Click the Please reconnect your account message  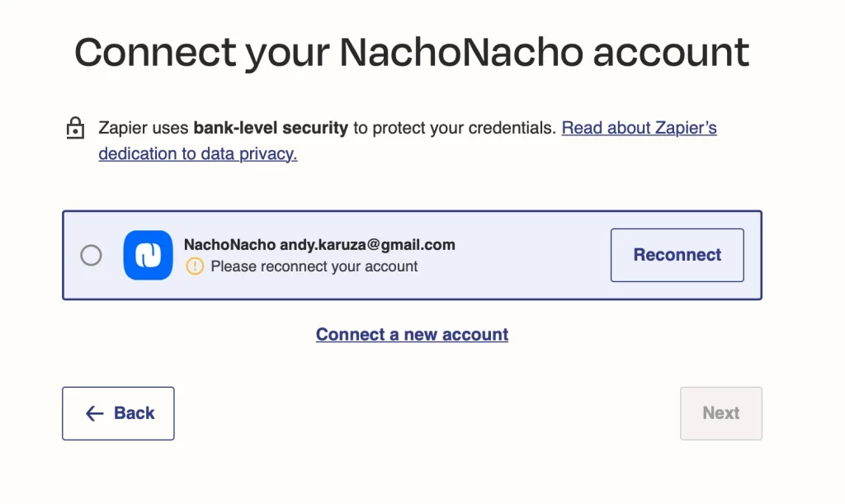point(314,266)
